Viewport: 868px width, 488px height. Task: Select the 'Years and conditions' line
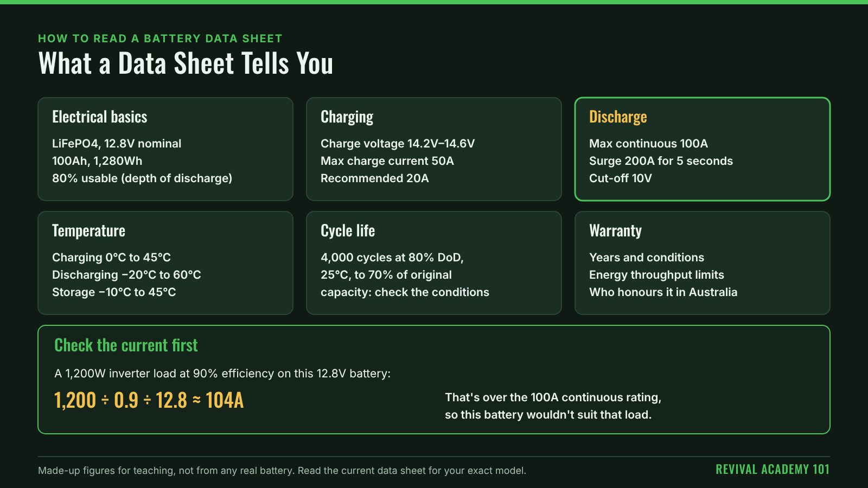[x=647, y=258]
